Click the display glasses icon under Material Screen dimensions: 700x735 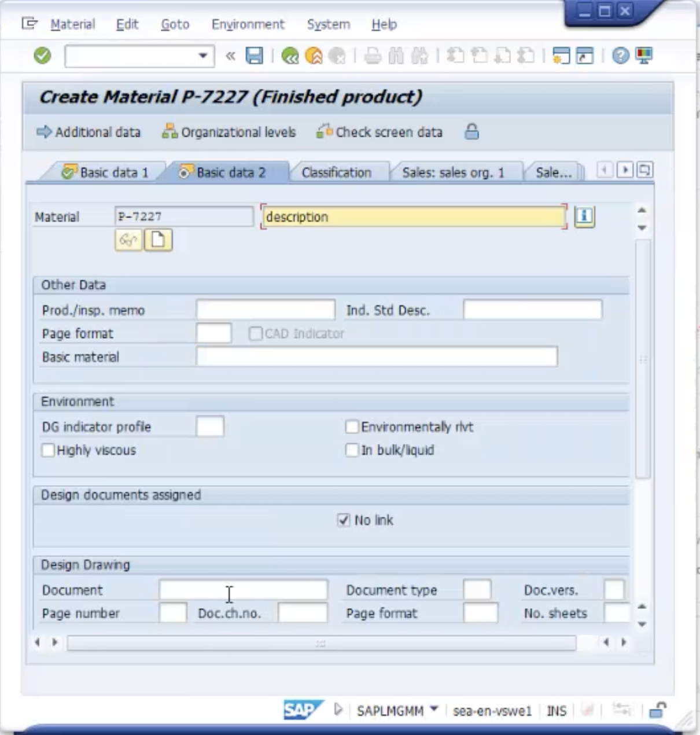click(128, 241)
